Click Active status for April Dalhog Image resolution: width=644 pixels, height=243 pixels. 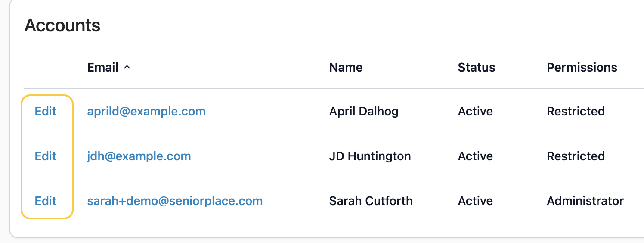click(475, 112)
